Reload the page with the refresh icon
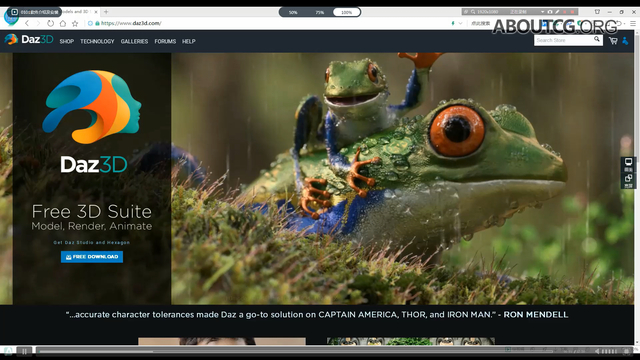Screen dimensions: 640x360 coord(50,23)
